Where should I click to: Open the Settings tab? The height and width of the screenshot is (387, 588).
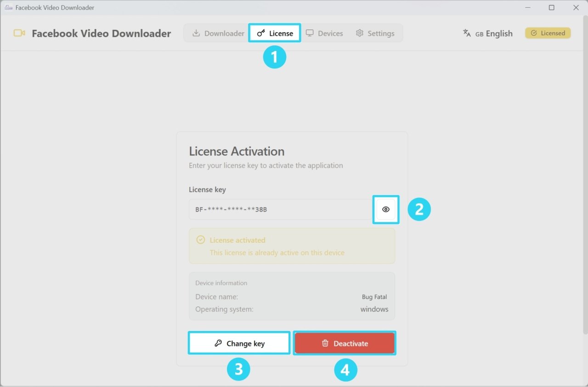pos(376,33)
